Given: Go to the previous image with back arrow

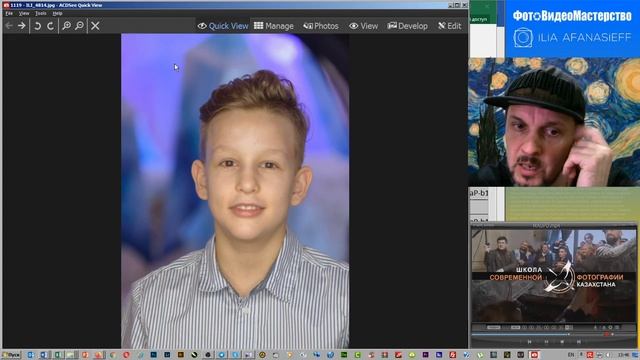Looking at the screenshot, I should click(9, 26).
